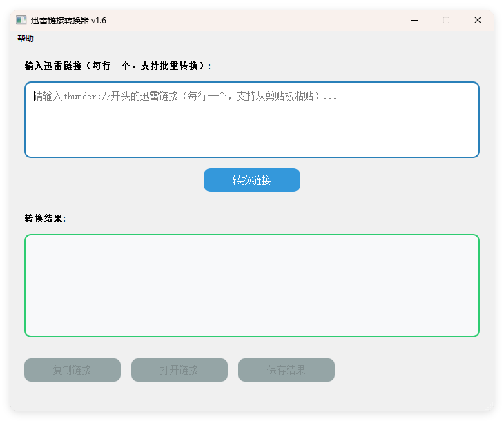Viewport: 504px width, 421px height.
Task: Click the app icon in the title bar
Action: (21, 20)
